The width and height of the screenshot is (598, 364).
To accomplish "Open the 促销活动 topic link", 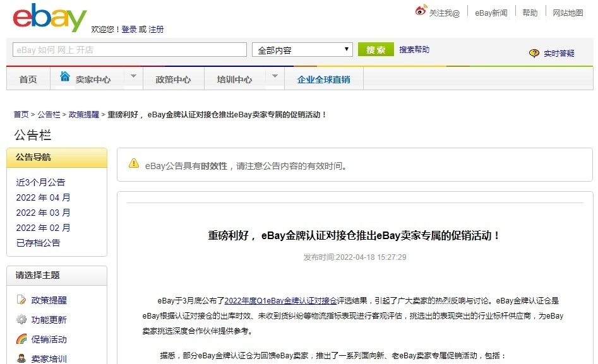I will click(x=49, y=339).
